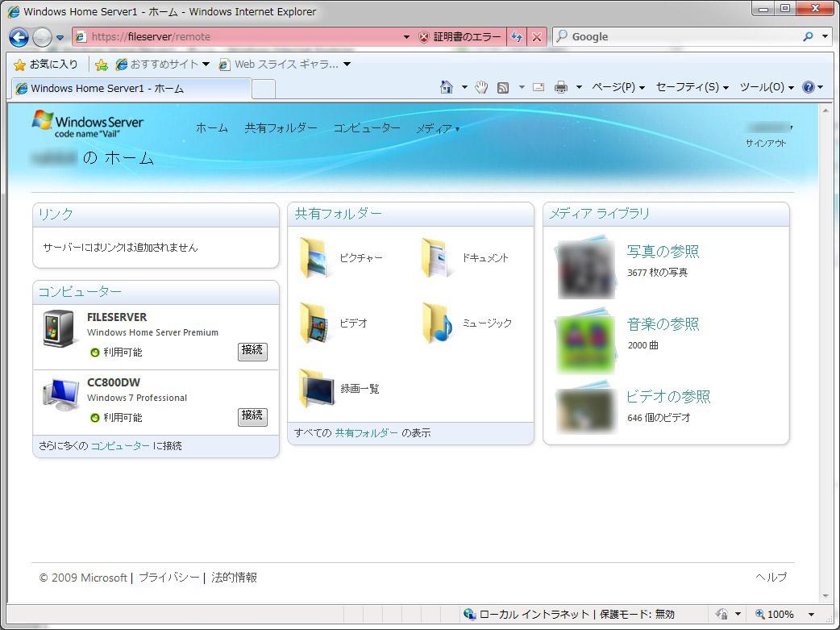Image resolution: width=840 pixels, height=630 pixels.
Task: Select the Windows Home Server1 browser tab
Action: click(x=131, y=89)
